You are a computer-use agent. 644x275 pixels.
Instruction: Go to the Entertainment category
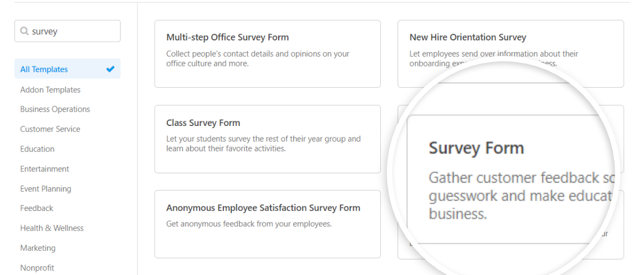tap(44, 169)
